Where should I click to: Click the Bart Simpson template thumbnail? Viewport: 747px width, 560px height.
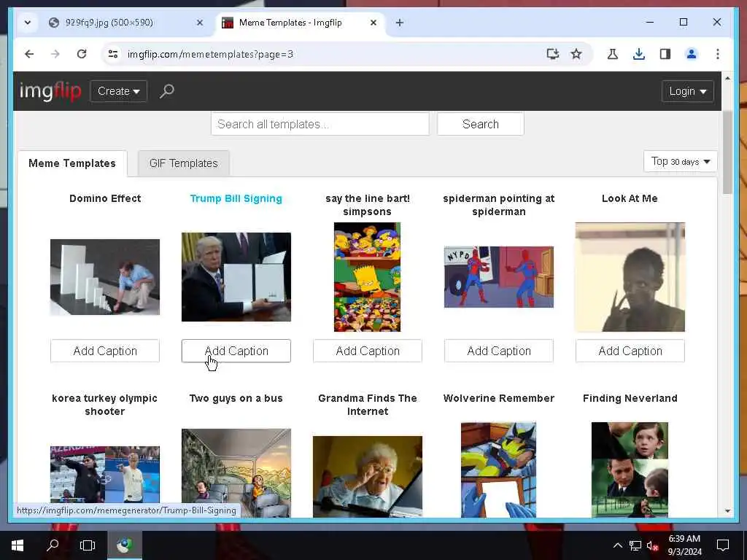coord(368,277)
